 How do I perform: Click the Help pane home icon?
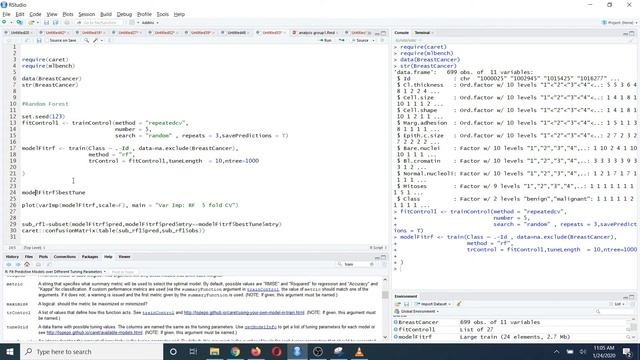pyautogui.click(x=27, y=264)
